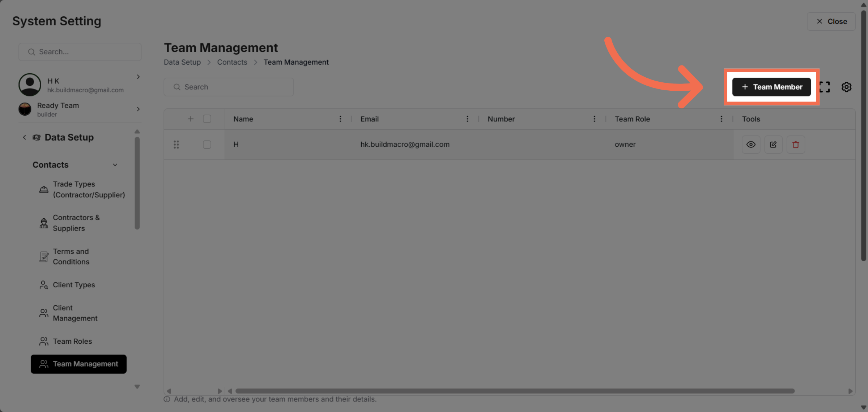Click the plus icon in table header
This screenshot has height=412, width=868.
[x=191, y=119]
